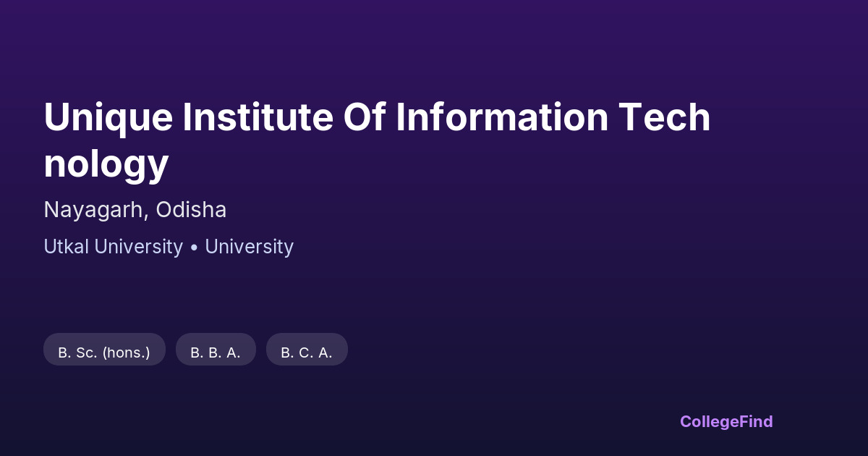Select the B. B. A. course pill
Screen dimensions: 868x456
tap(216, 350)
